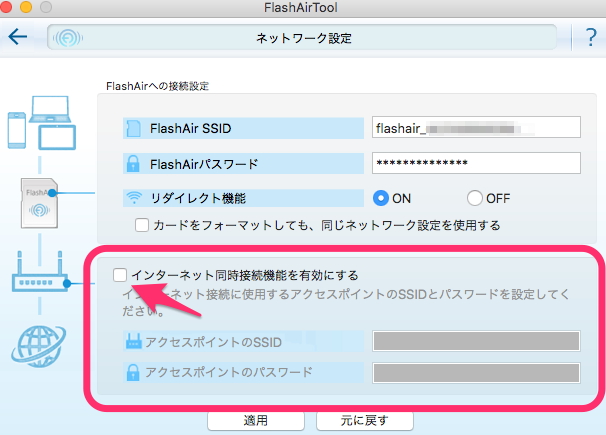The height and width of the screenshot is (435, 606).
Task: Click the 適用 button
Action: (x=256, y=420)
